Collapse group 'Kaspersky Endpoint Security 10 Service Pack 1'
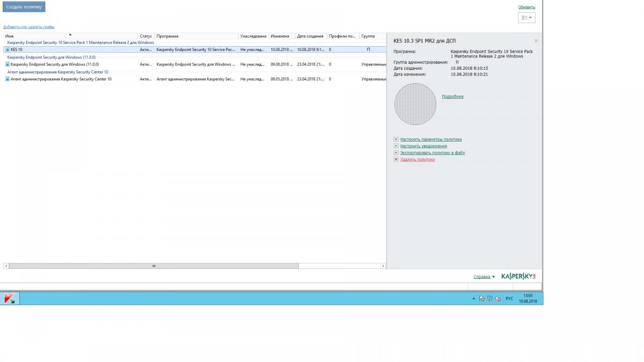 click(80, 42)
